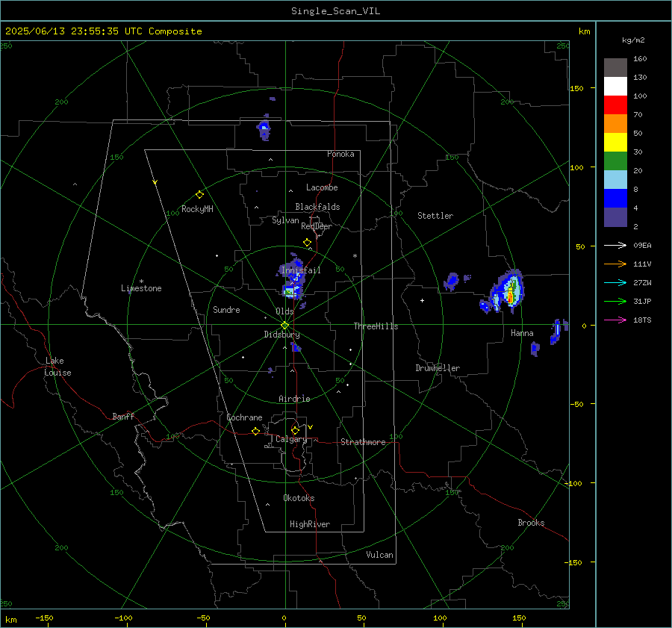Click the cyan 27ZW arrow in legend
Image resolution: width=672 pixels, height=628 pixels.
point(615,282)
